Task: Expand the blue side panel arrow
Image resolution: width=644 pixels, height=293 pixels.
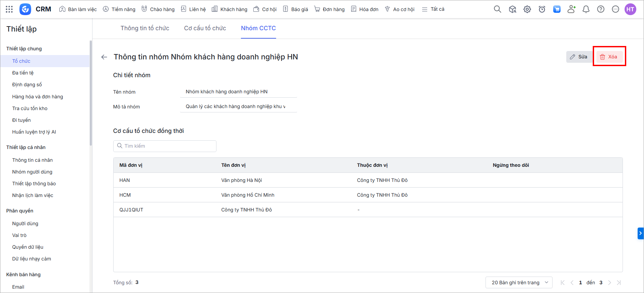Action: (x=640, y=233)
